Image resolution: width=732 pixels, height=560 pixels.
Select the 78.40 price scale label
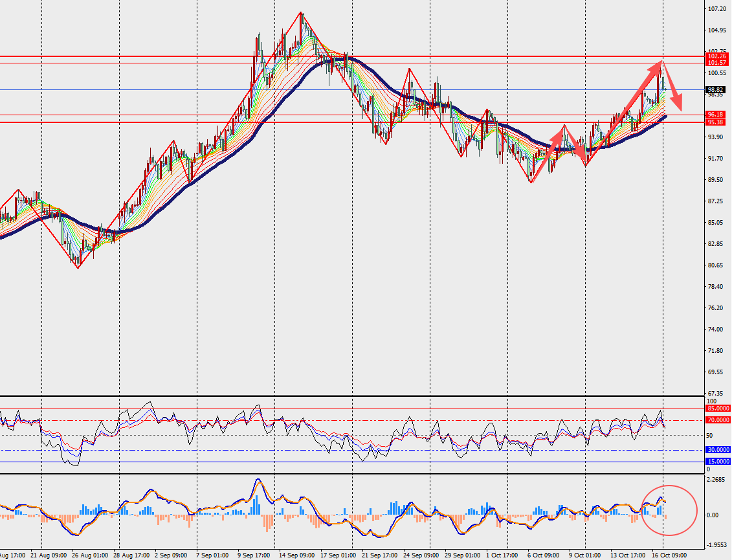click(716, 286)
